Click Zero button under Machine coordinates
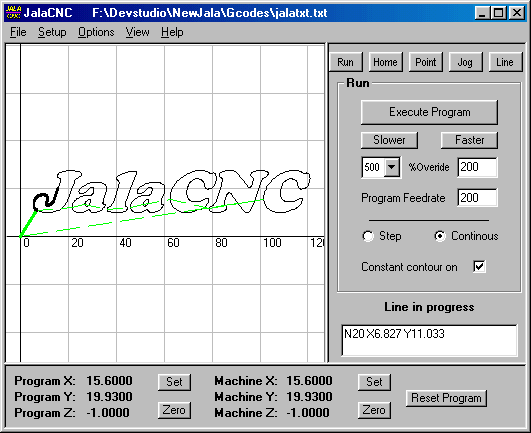 pos(374,410)
